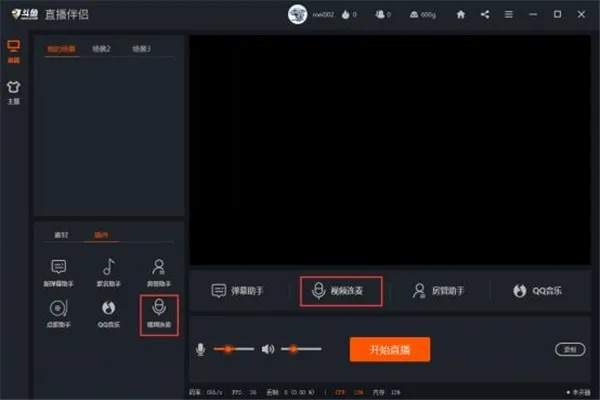Click the home icon in title bar
The image size is (600, 400).
point(460,14)
